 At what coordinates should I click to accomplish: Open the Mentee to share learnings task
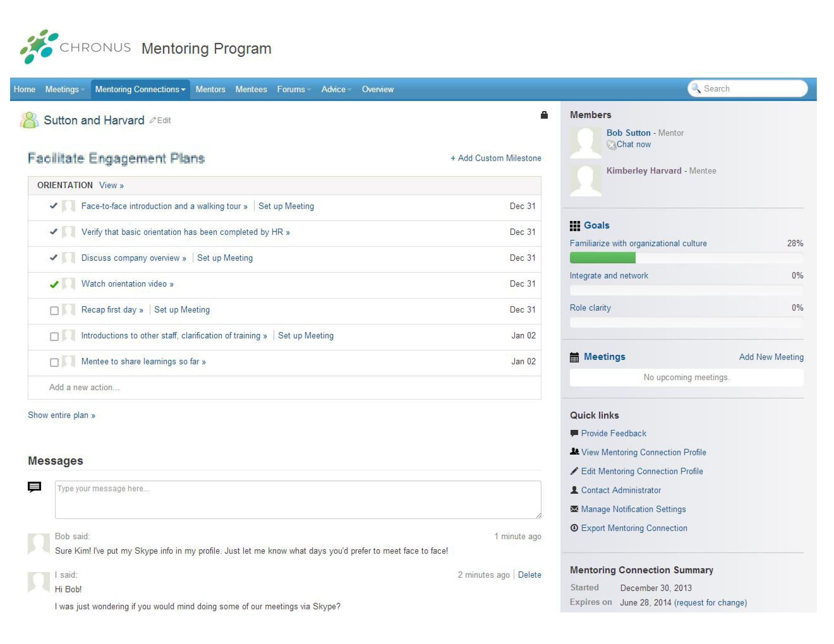pyautogui.click(x=143, y=362)
